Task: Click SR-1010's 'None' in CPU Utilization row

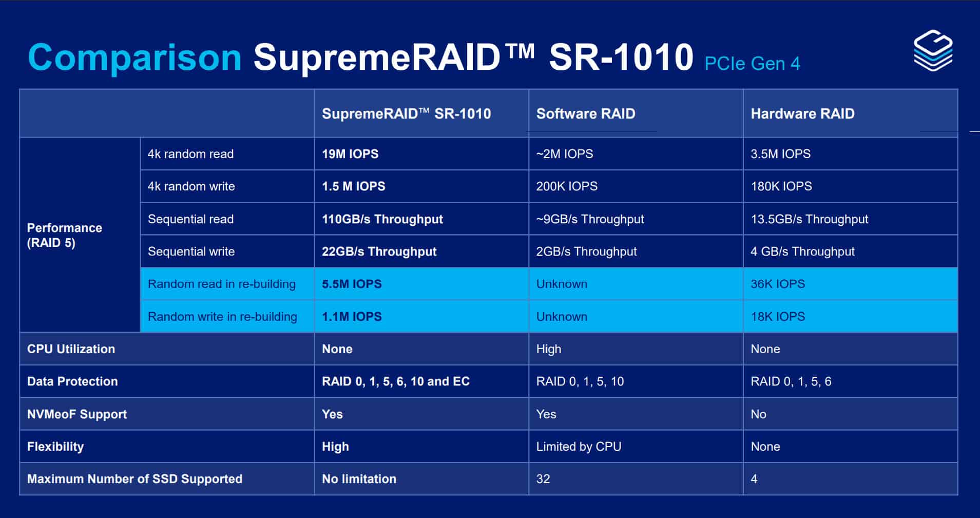Action: click(337, 349)
